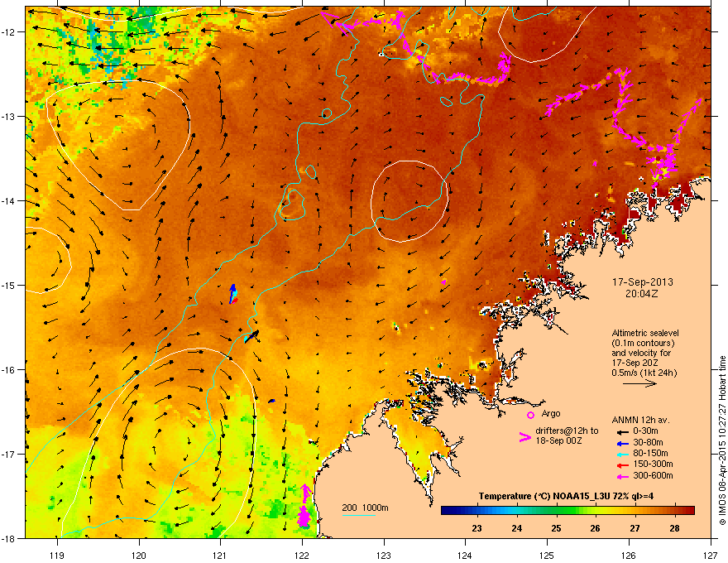Click the magenta drifter track near 122E 17.7S
728x563 pixels.
point(304,505)
